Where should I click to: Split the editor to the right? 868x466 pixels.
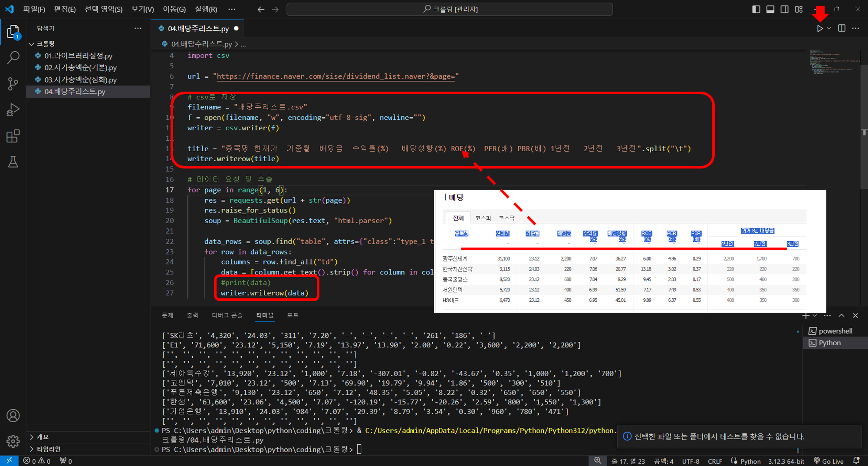tap(842, 28)
